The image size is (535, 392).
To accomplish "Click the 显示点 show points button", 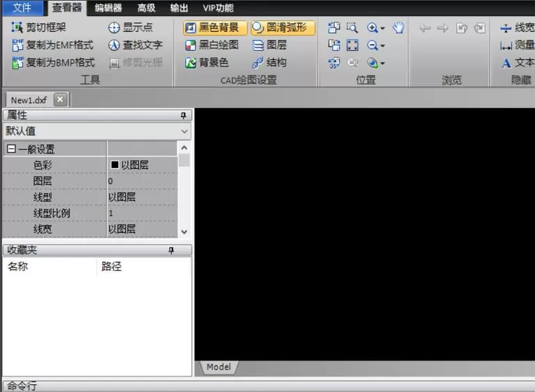I will [130, 27].
